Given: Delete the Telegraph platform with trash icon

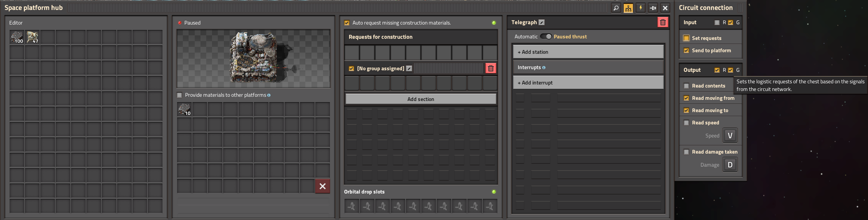Looking at the screenshot, I should coord(663,22).
